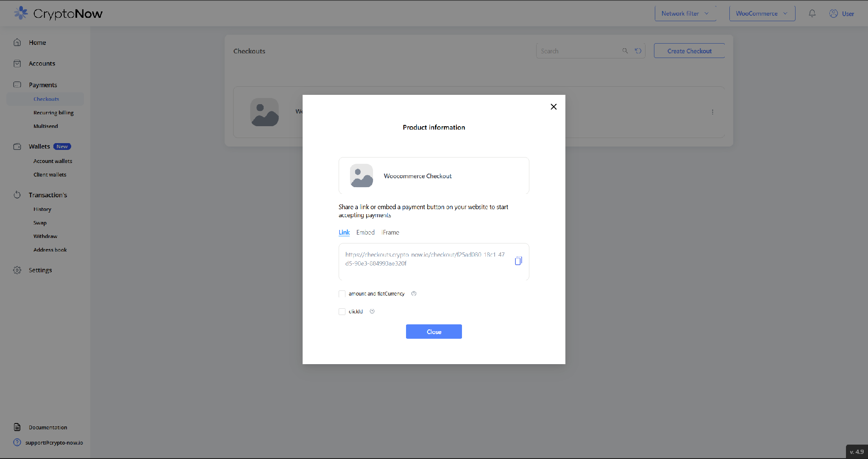Click the Documentation file icon

pyautogui.click(x=17, y=427)
